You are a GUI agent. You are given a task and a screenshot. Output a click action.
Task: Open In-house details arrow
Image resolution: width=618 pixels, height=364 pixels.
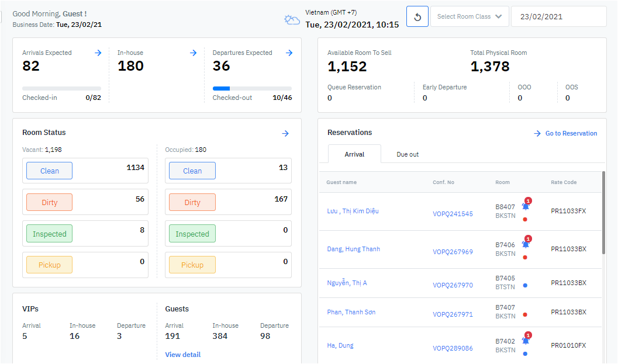(194, 53)
